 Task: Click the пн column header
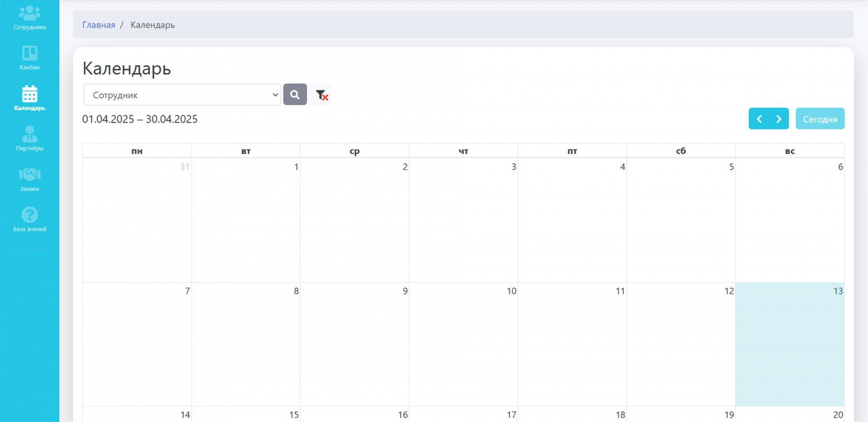(x=137, y=151)
